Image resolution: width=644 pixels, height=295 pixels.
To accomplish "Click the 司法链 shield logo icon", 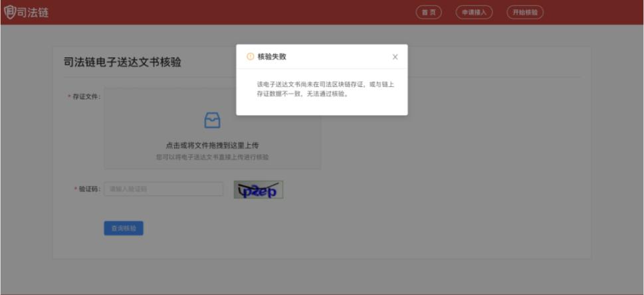I will pos(10,13).
